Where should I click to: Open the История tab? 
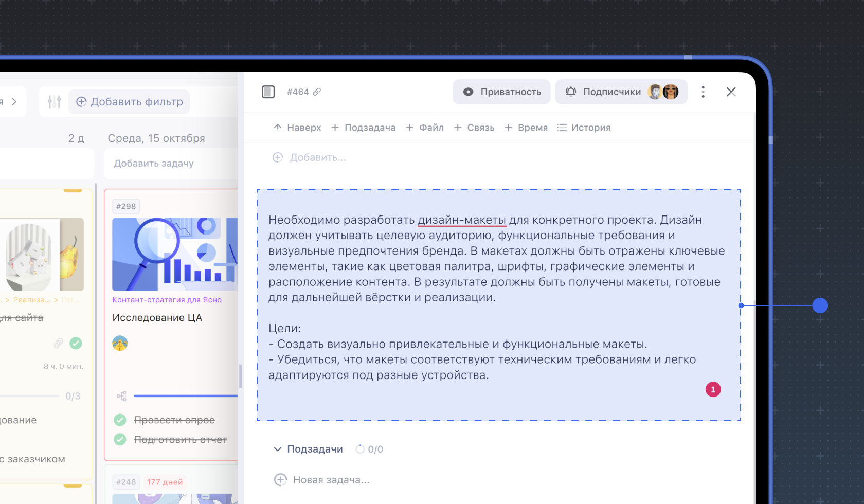584,128
